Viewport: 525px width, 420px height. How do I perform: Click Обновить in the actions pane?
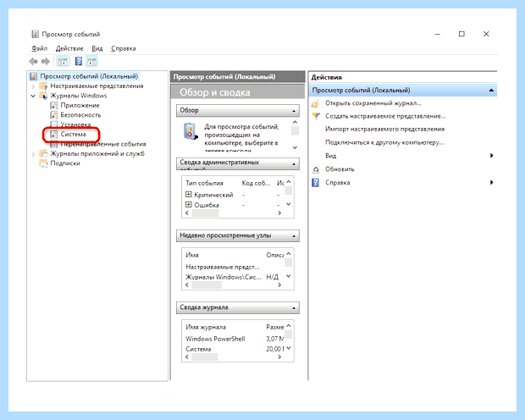click(x=340, y=169)
